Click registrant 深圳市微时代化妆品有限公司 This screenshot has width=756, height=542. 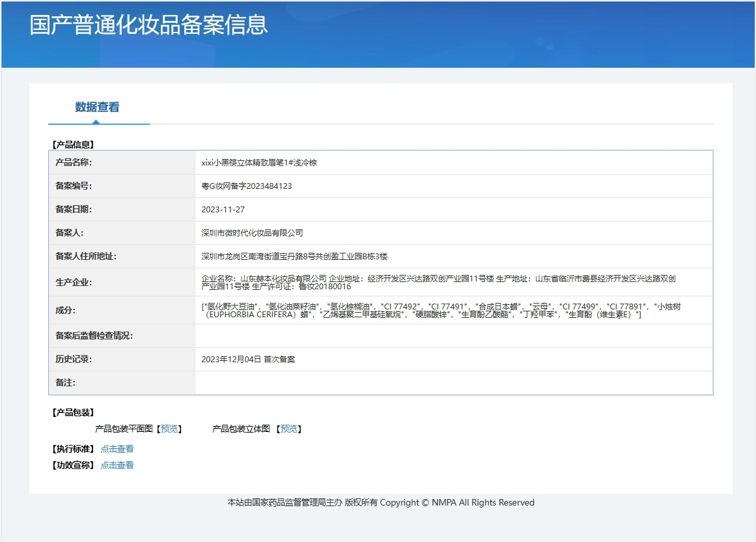(x=252, y=233)
